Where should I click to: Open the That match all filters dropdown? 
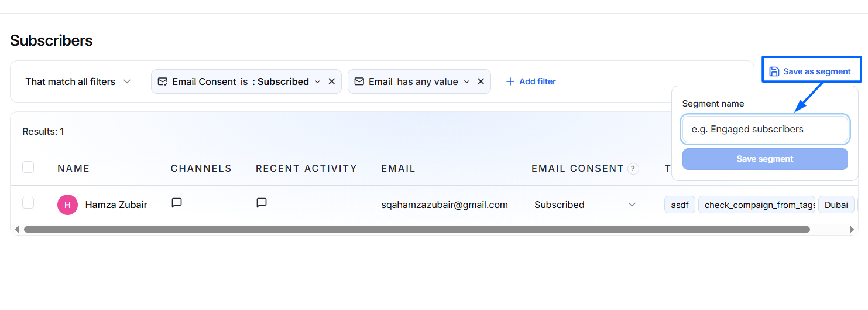[x=78, y=81]
